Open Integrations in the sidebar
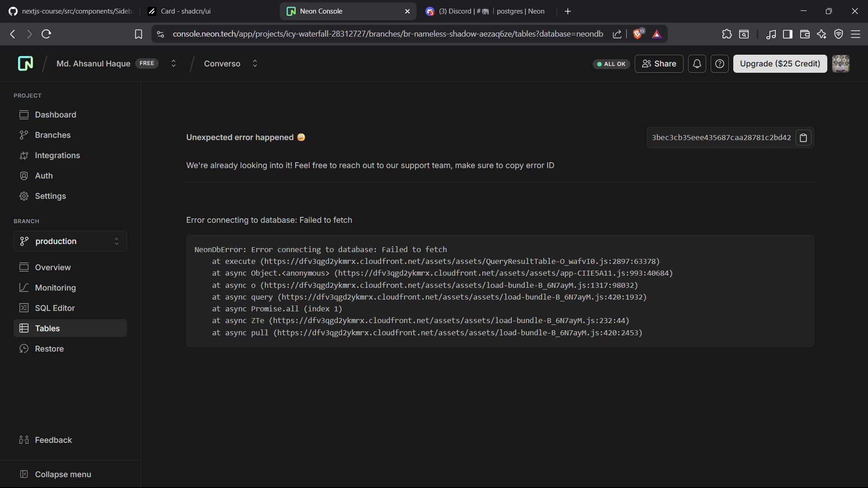Viewport: 868px width, 488px height. pyautogui.click(x=70, y=155)
